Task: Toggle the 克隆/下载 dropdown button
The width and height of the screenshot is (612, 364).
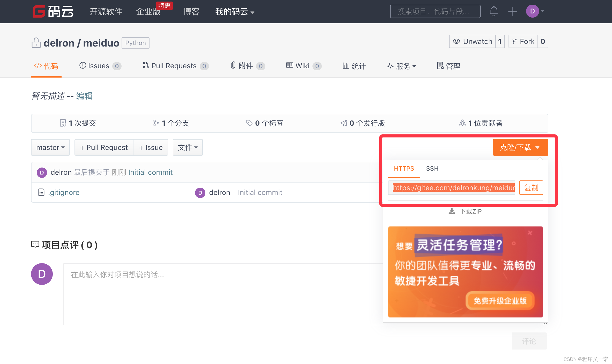Action: [x=520, y=147]
